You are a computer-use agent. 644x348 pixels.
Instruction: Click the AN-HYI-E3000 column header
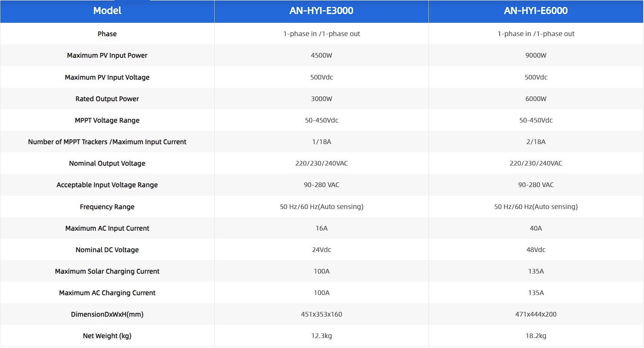pyautogui.click(x=321, y=11)
